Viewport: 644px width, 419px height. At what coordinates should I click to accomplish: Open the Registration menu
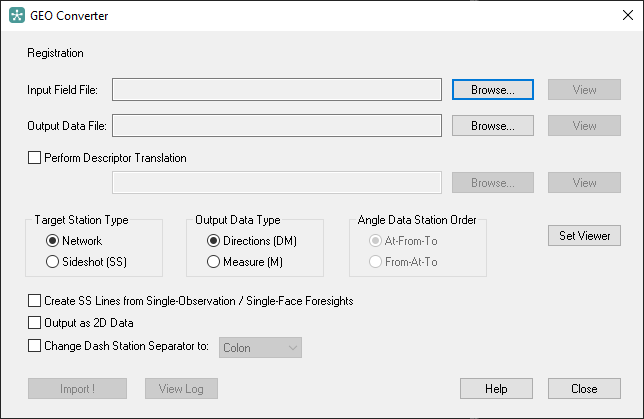click(55, 53)
